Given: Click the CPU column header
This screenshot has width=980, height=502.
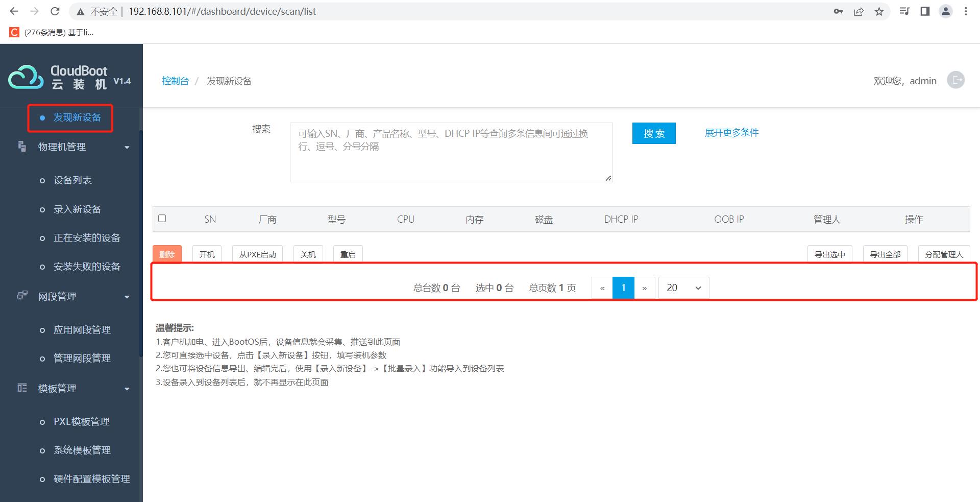Looking at the screenshot, I should tap(406, 219).
